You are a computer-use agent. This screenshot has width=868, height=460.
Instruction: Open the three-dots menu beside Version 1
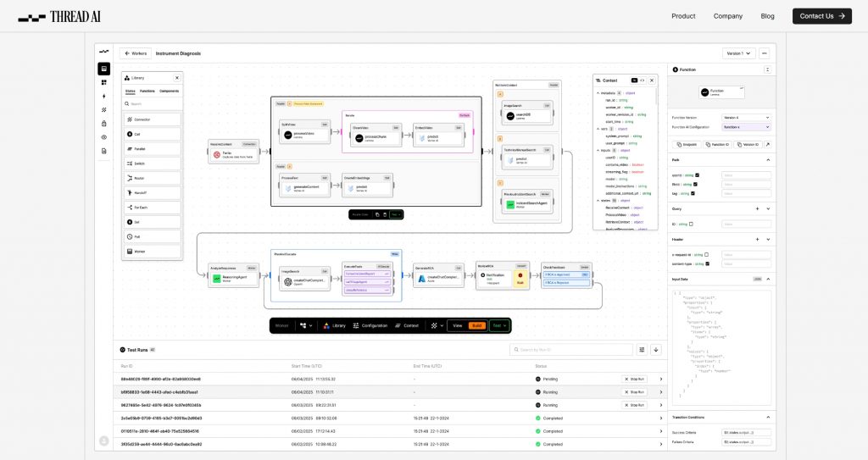pos(764,53)
